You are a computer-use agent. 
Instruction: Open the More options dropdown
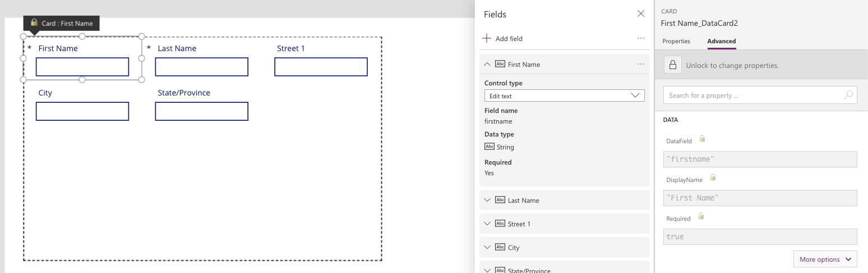click(825, 260)
